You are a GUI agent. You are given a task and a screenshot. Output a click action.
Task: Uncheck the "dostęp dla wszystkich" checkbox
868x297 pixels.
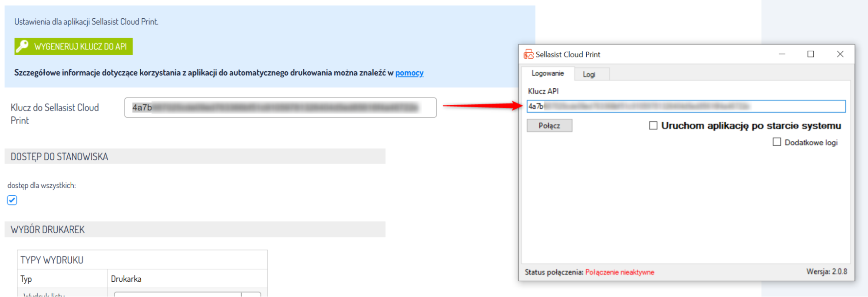(12, 200)
